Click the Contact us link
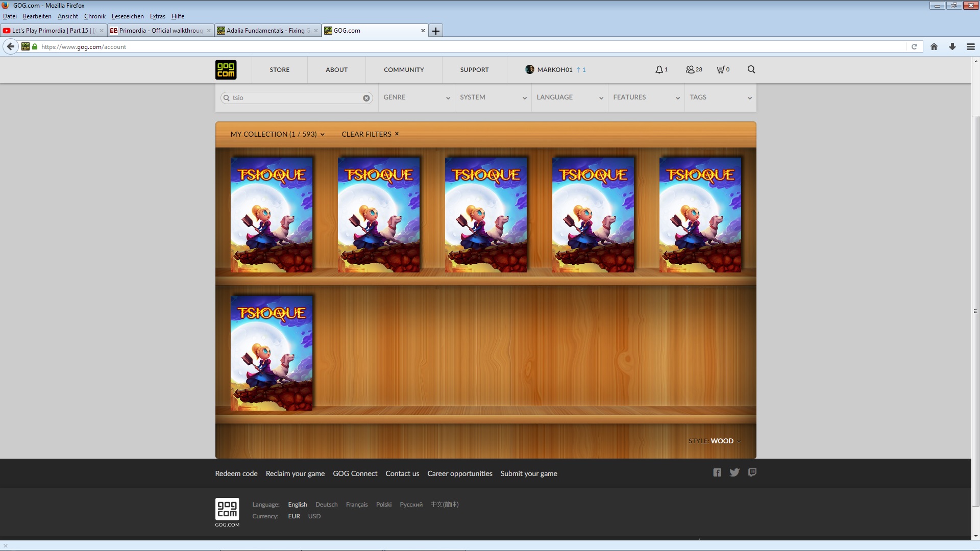 pyautogui.click(x=402, y=473)
